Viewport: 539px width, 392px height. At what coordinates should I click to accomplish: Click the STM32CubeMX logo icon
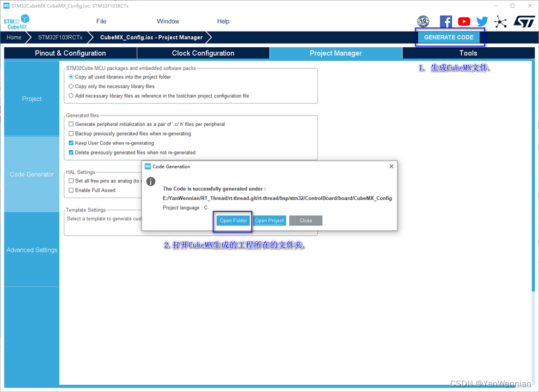coord(16,22)
